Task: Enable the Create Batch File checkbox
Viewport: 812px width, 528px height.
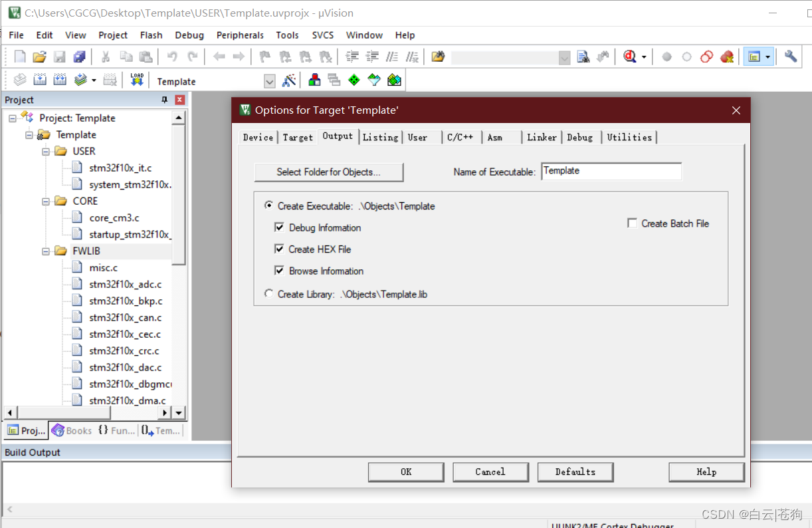Action: (633, 223)
